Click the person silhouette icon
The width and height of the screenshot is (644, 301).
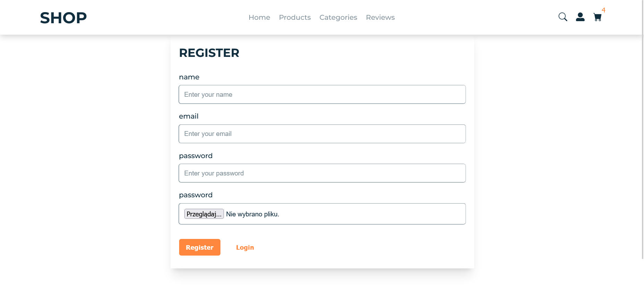[580, 17]
